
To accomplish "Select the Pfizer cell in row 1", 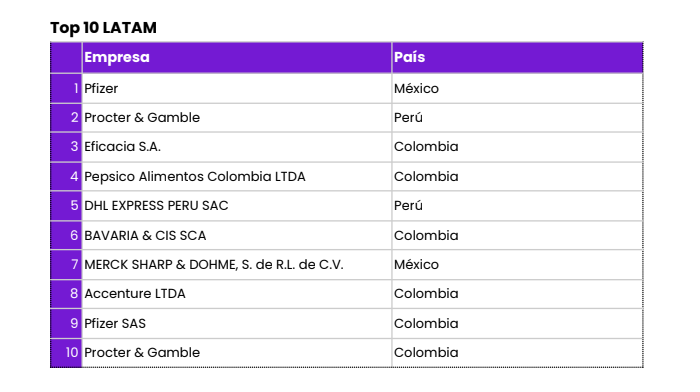I will 237,88.
